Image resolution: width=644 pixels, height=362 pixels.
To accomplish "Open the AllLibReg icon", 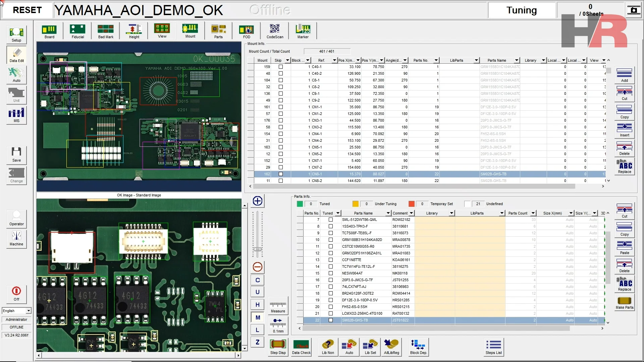I will 391,347.
